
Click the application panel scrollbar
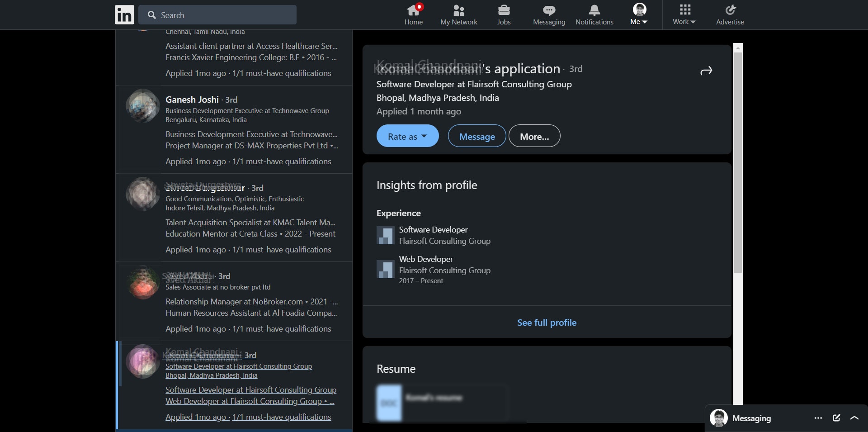coord(738,163)
